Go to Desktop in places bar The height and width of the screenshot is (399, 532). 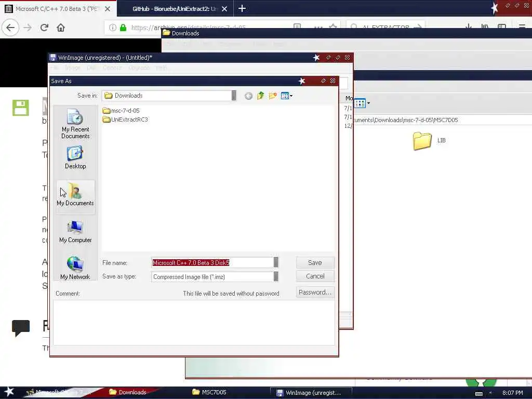point(75,158)
